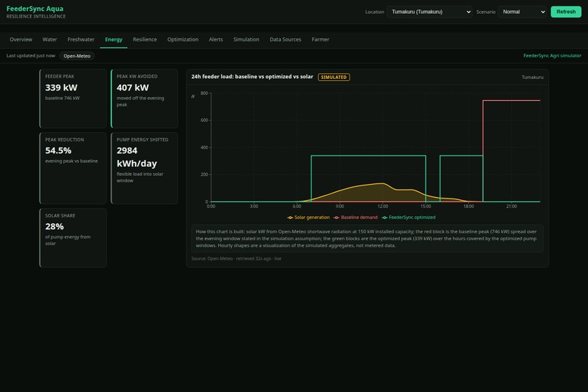This screenshot has width=588, height=392.
Task: Go to the Resilience tab
Action: (144, 39)
